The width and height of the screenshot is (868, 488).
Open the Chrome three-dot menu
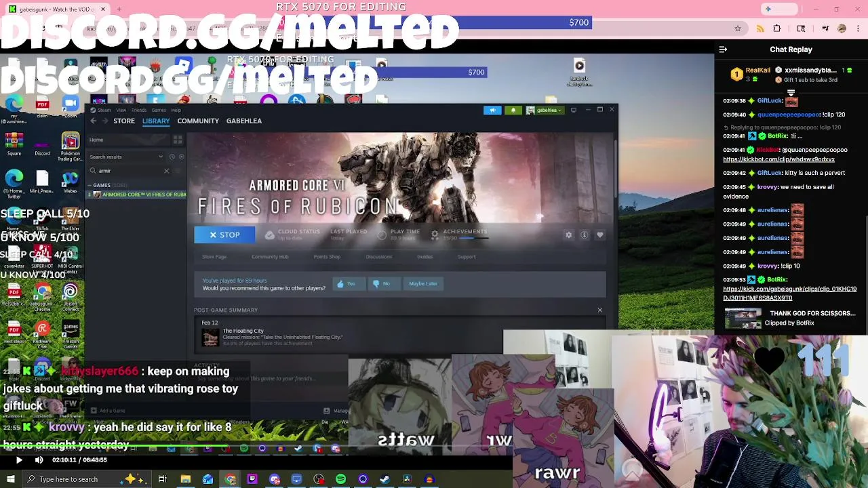pos(858,28)
